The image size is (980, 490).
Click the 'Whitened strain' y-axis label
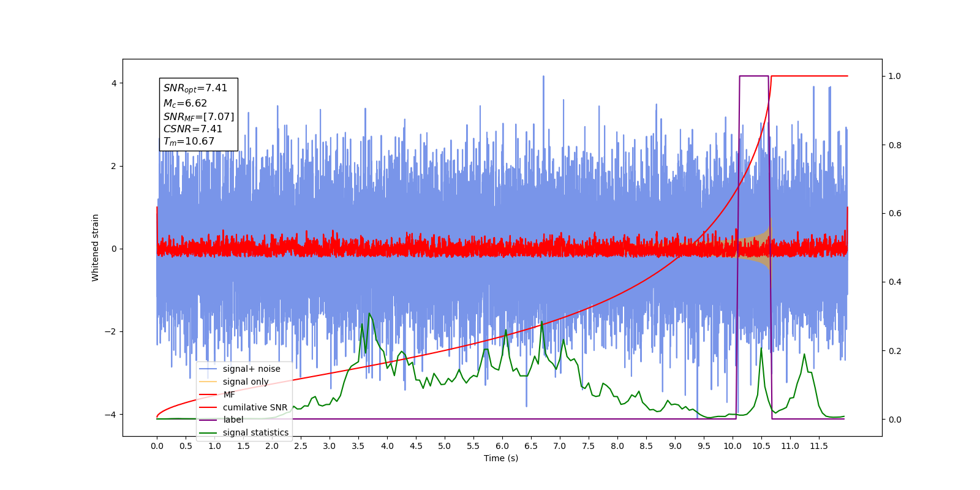96,247
